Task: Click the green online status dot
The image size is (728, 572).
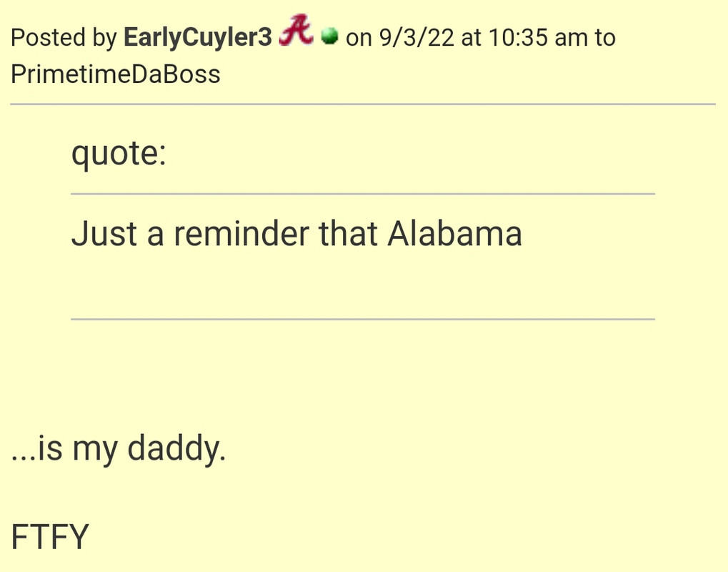Action: click(329, 36)
